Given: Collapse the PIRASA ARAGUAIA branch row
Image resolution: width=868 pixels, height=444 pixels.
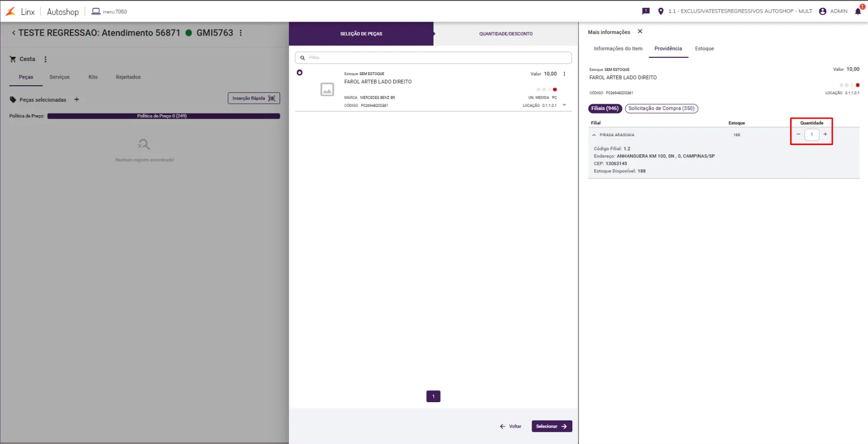Looking at the screenshot, I should (594, 135).
